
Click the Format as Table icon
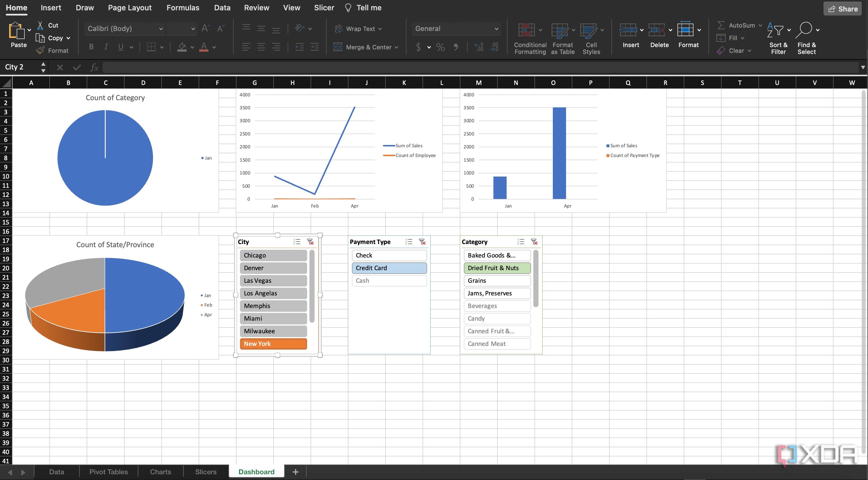tap(560, 30)
